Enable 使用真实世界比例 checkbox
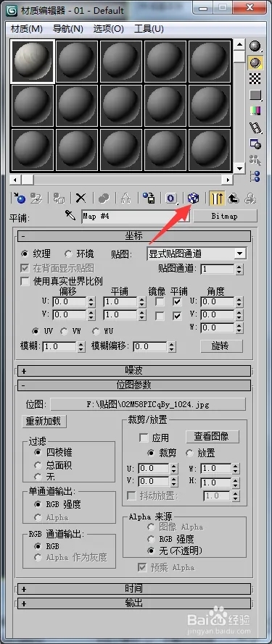The height and width of the screenshot is (644, 272). (25, 281)
